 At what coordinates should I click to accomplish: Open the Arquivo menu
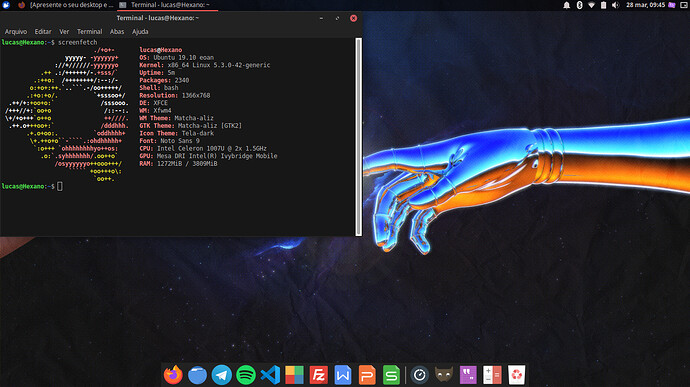16,32
